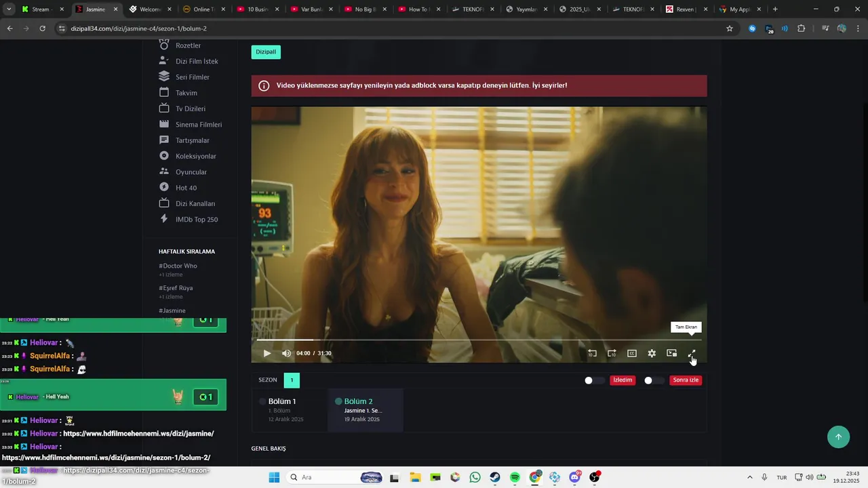Open Seri Filmler sidebar item

[x=192, y=77]
